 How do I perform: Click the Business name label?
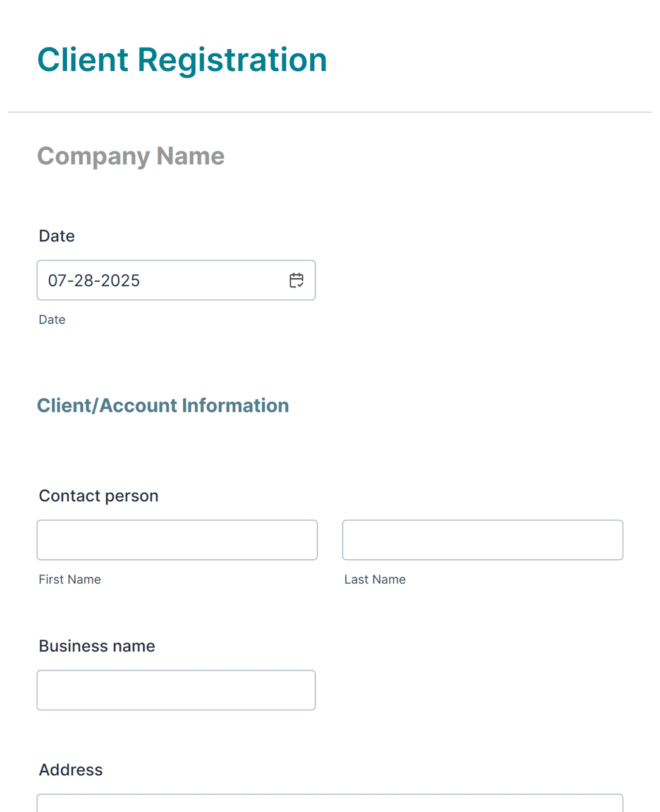click(x=97, y=646)
